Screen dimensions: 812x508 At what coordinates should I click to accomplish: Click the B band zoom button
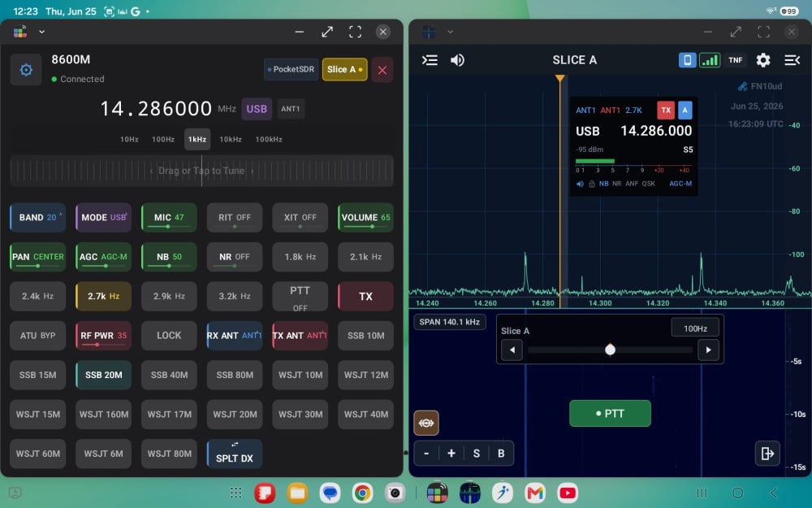(501, 454)
